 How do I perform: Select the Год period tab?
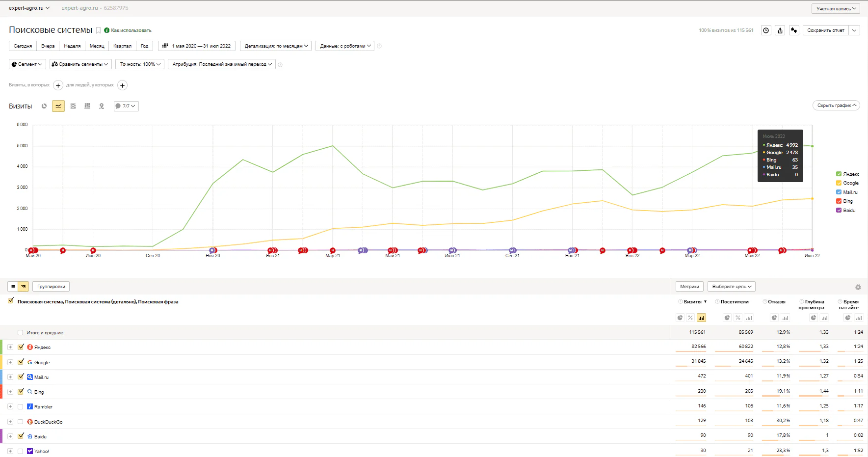point(144,46)
